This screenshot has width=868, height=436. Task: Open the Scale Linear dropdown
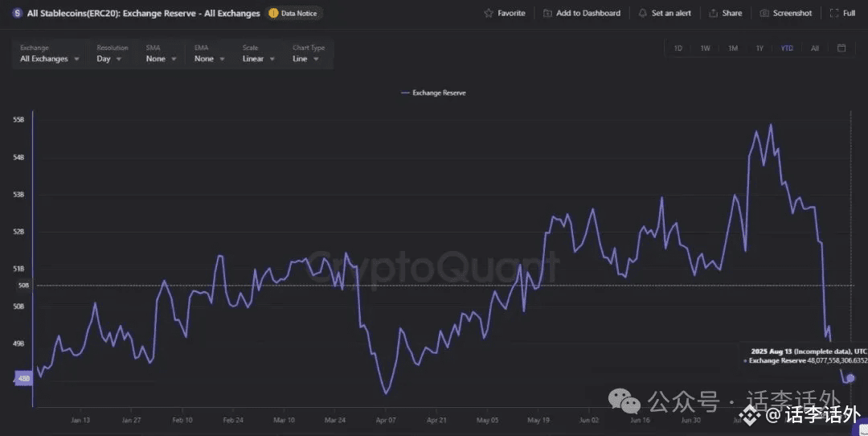coord(258,54)
